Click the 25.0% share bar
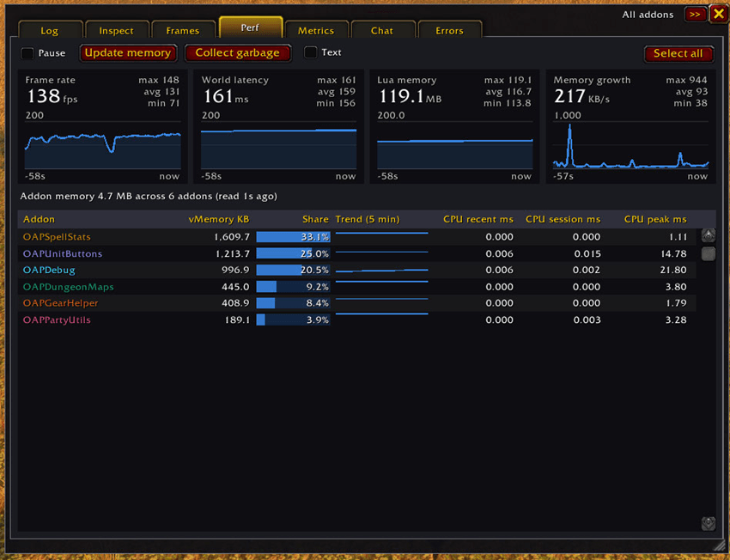The width and height of the screenshot is (730, 560). click(x=294, y=253)
